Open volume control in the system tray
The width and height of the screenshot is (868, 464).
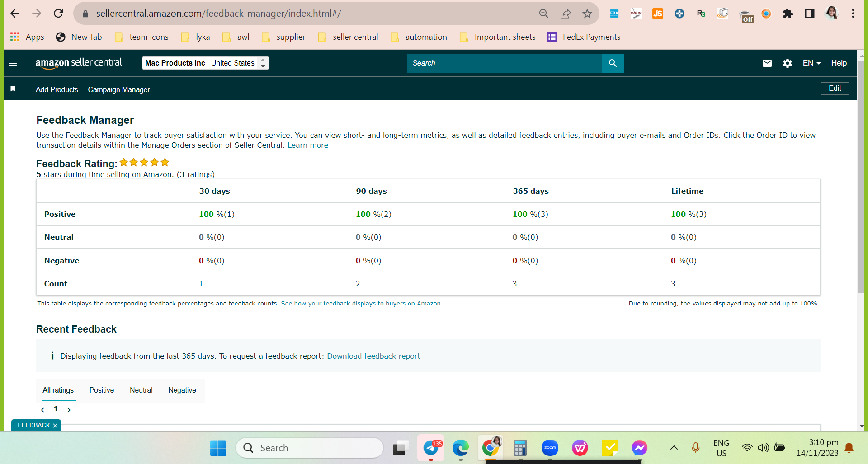pyautogui.click(x=763, y=448)
